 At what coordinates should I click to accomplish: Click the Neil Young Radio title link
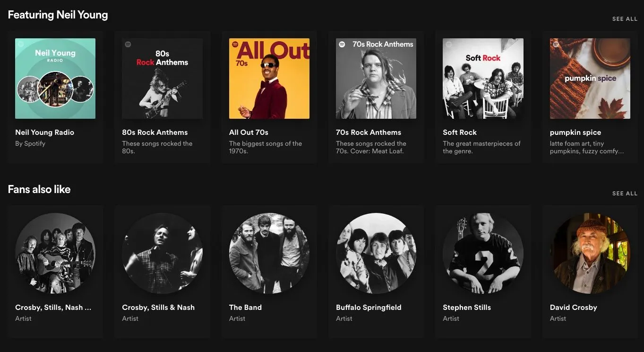[44, 132]
